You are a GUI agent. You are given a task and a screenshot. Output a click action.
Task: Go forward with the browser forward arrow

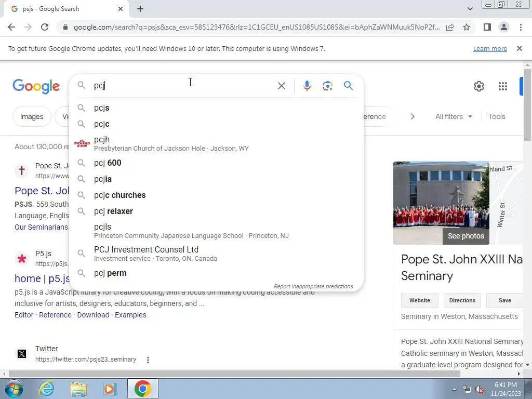pos(28,27)
